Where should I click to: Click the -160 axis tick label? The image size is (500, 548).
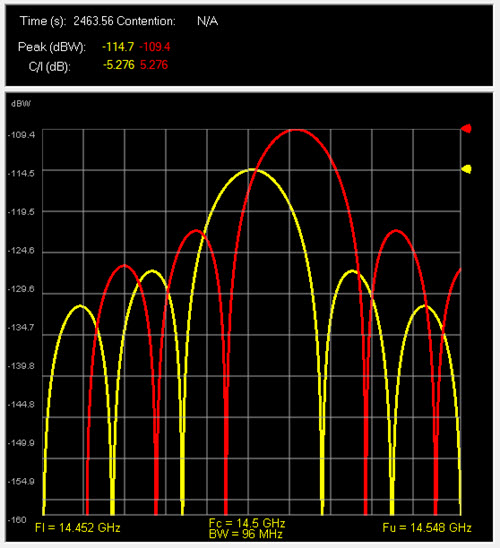point(17,520)
